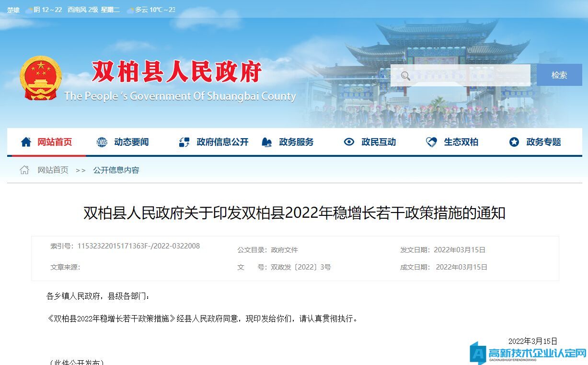Image resolution: width=588 pixels, height=365 pixels.
Task: Click the 政府信息公开 exchange icon
Action: [x=184, y=142]
